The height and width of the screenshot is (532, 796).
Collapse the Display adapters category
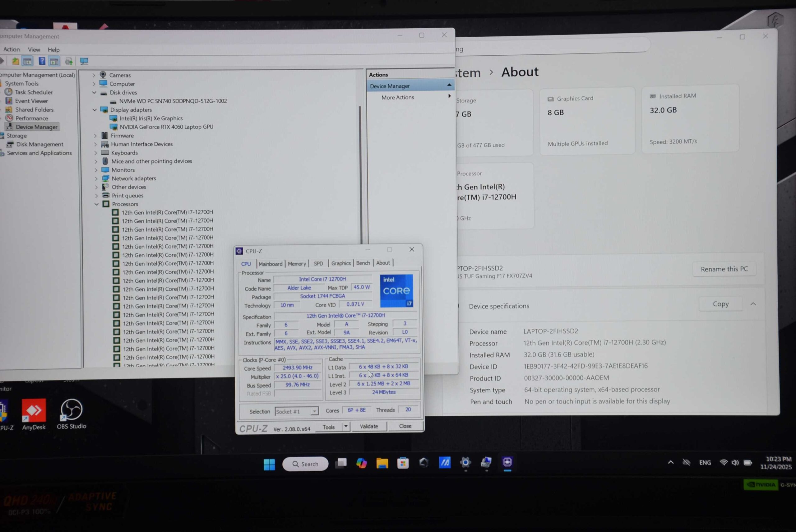pos(95,109)
